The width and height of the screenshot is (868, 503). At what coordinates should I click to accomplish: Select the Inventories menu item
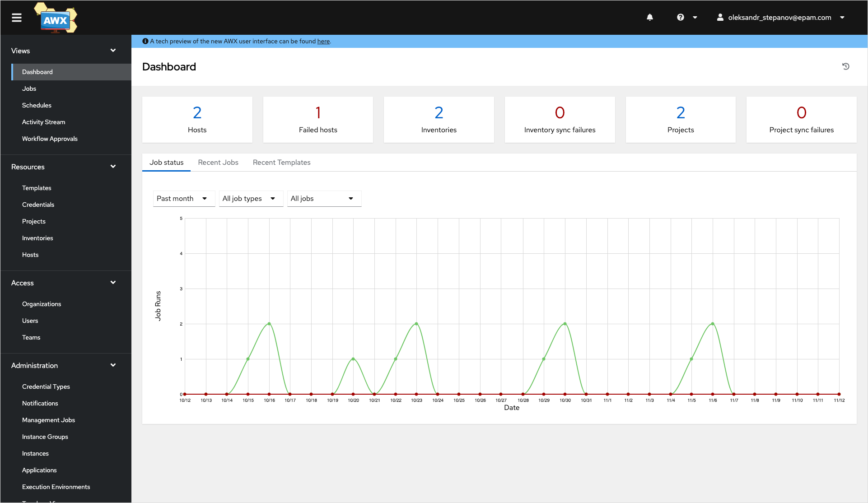38,238
